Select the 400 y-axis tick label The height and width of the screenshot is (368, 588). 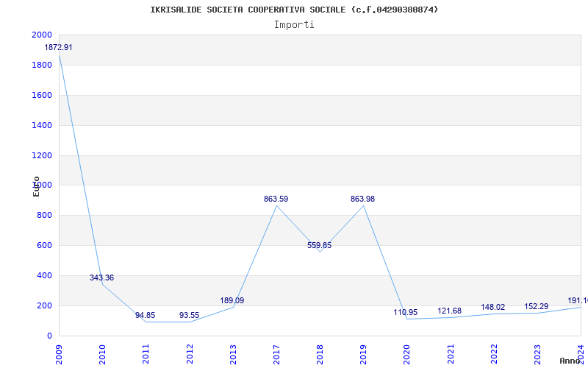pyautogui.click(x=44, y=275)
